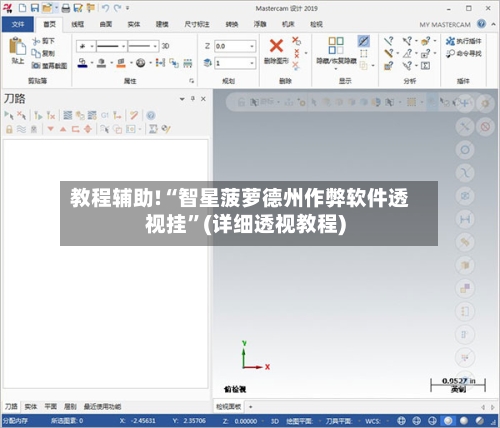The height and width of the screenshot is (428, 500).
Task: Close the Toolpaths (刀路) panel
Action: click(203, 99)
